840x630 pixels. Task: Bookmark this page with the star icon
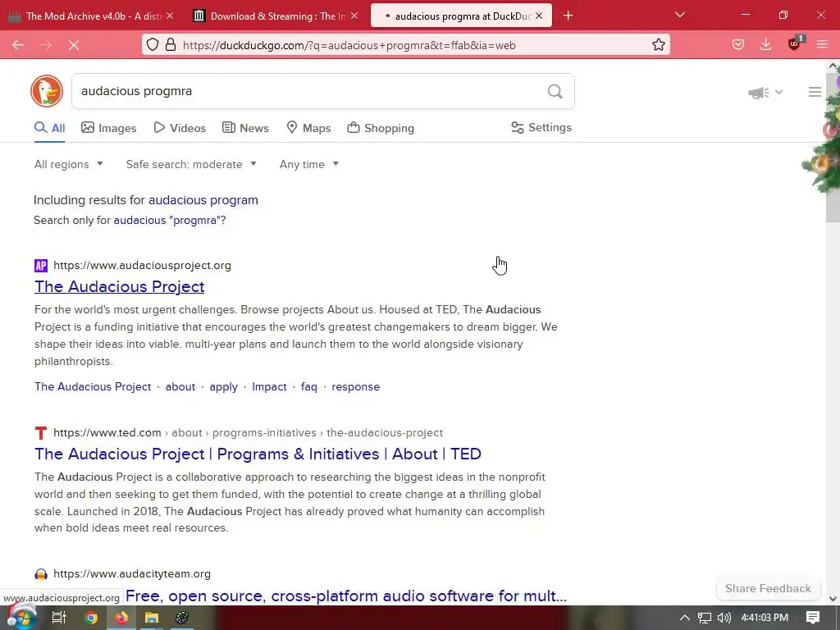point(659,44)
